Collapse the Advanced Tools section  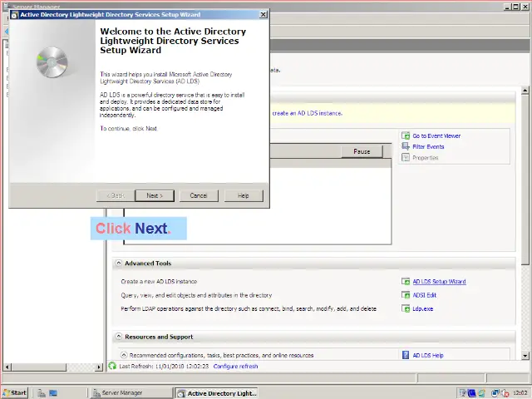point(118,263)
